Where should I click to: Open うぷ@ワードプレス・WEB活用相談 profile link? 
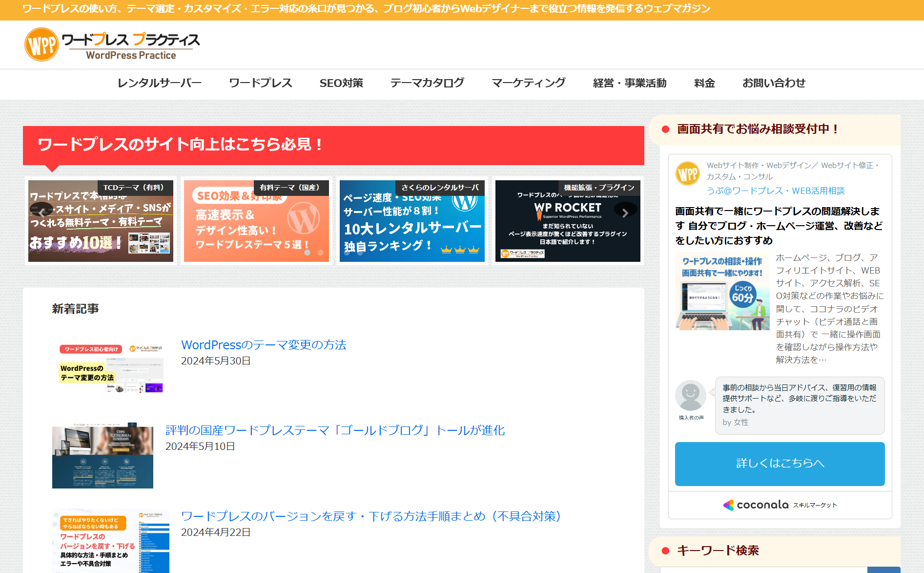click(776, 191)
